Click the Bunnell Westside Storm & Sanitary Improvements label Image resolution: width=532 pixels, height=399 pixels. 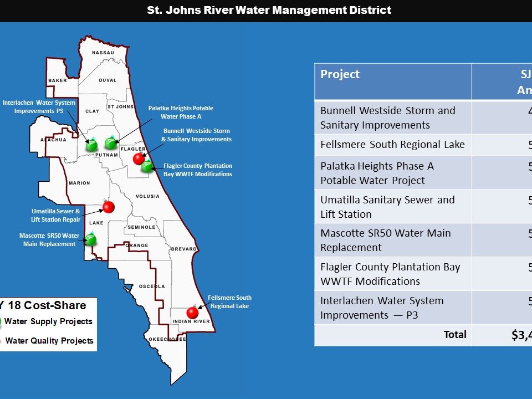coord(196,135)
